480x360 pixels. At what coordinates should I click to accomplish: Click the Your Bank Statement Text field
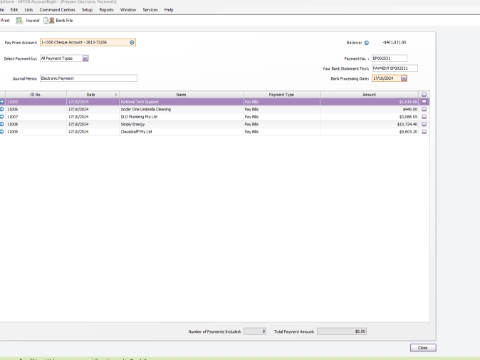coord(395,68)
